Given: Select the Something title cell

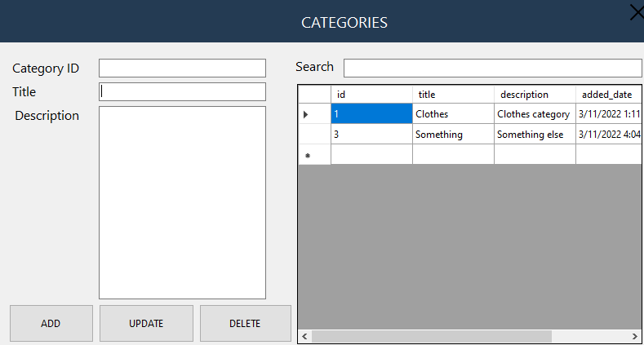Looking at the screenshot, I should coord(453,135).
